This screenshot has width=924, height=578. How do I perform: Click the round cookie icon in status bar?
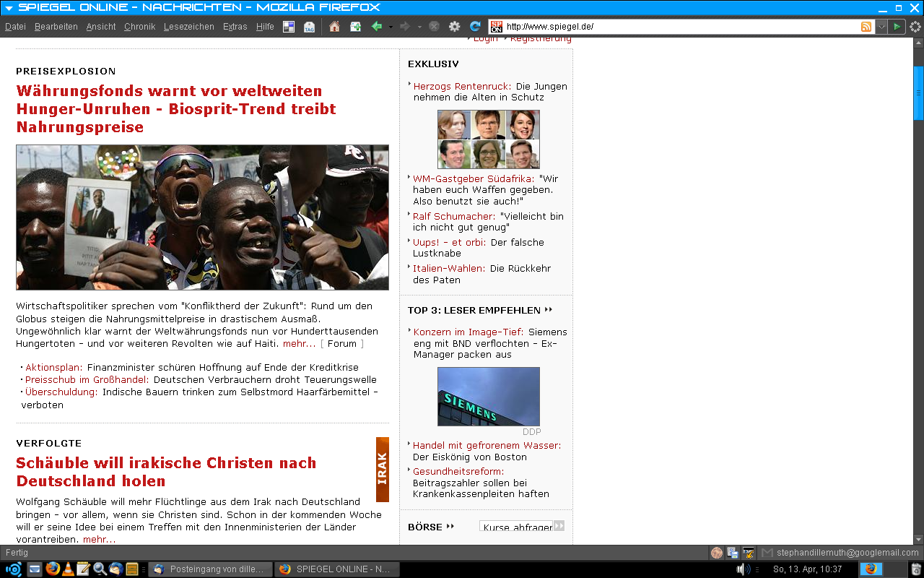717,553
